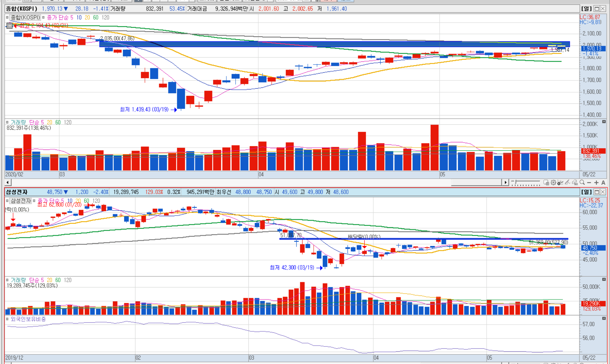Click the bar-count zoom slider handle
The image size is (610, 364).
tap(515, 182)
